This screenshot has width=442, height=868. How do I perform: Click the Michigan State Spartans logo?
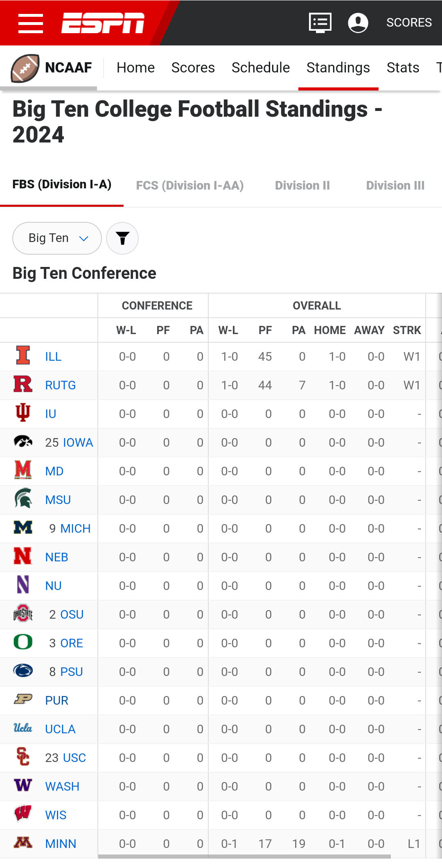click(x=23, y=499)
